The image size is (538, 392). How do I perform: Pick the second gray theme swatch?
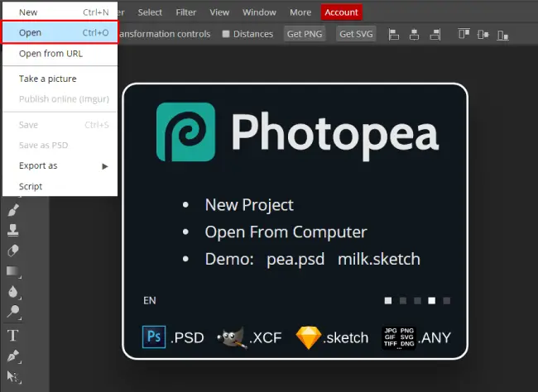(x=403, y=300)
